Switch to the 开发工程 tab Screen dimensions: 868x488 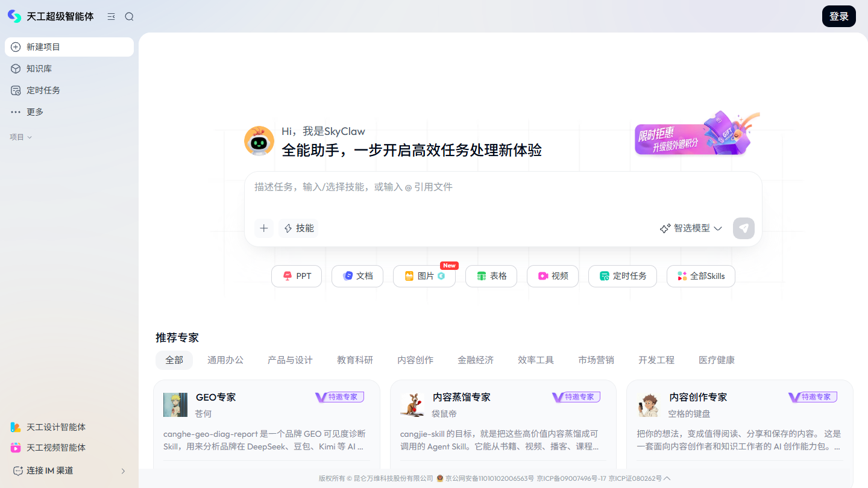click(656, 360)
